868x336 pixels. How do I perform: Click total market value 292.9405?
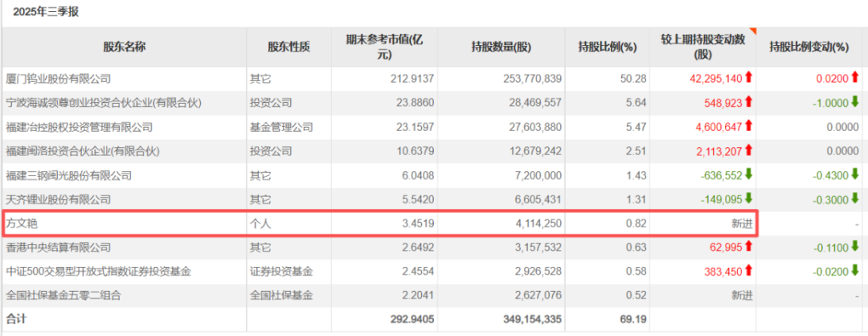[414, 319]
